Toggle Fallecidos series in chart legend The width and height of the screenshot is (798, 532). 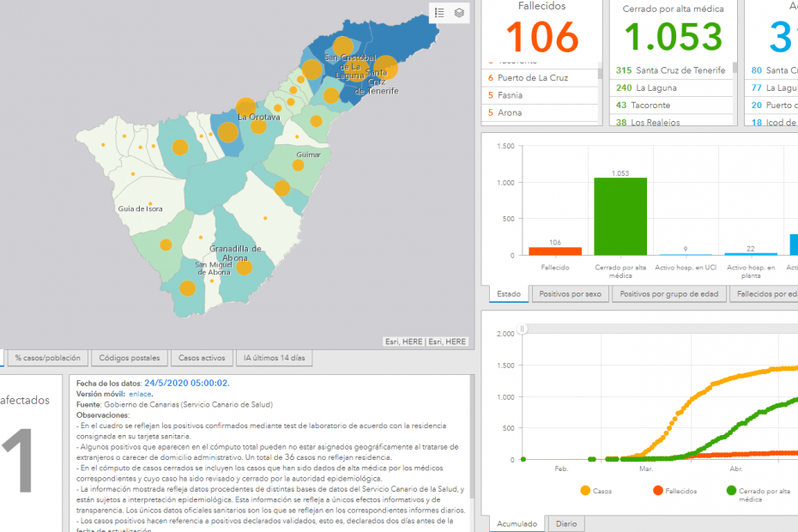pyautogui.click(x=674, y=491)
